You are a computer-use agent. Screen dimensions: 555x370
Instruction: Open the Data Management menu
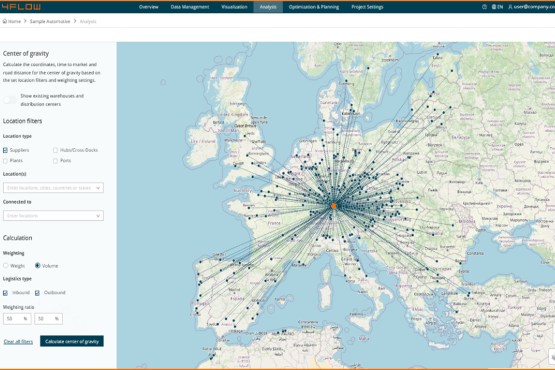(x=190, y=7)
